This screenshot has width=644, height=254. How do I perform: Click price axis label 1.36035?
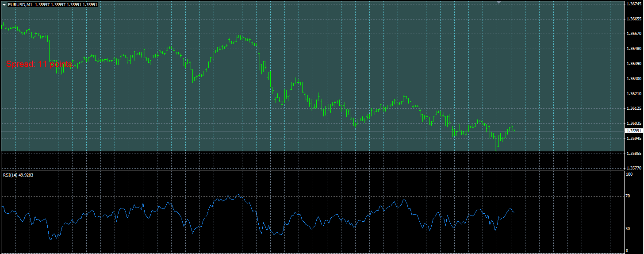pos(634,123)
